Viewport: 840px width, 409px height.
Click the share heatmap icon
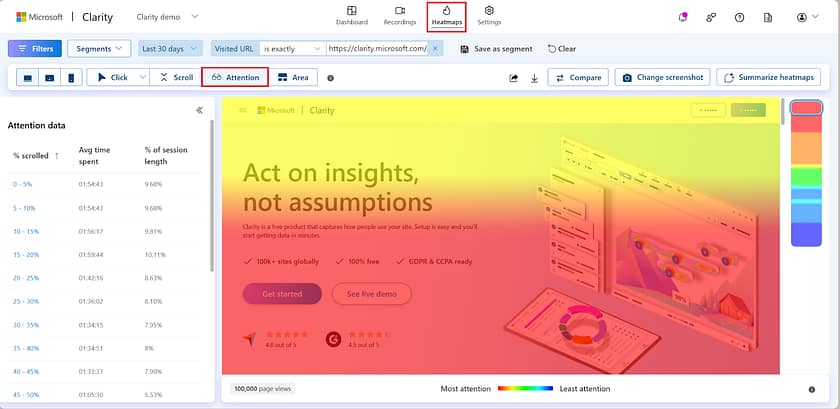click(514, 78)
